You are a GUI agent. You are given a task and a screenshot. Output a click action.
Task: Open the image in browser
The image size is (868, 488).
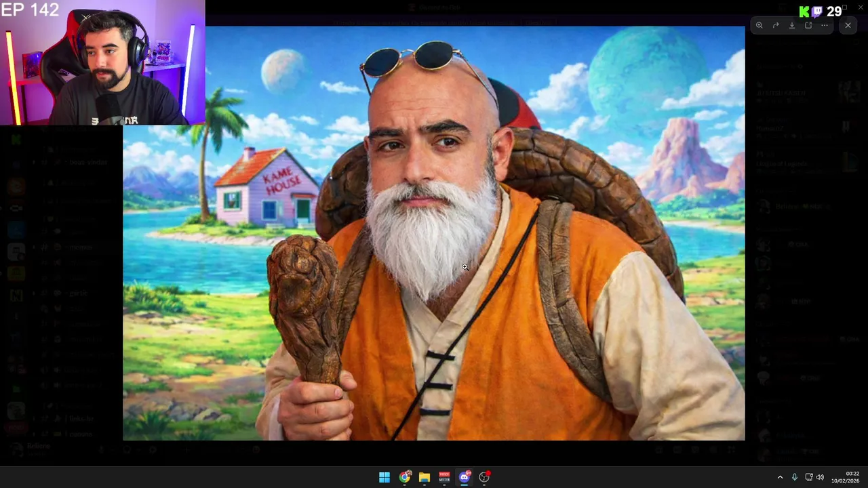click(808, 25)
